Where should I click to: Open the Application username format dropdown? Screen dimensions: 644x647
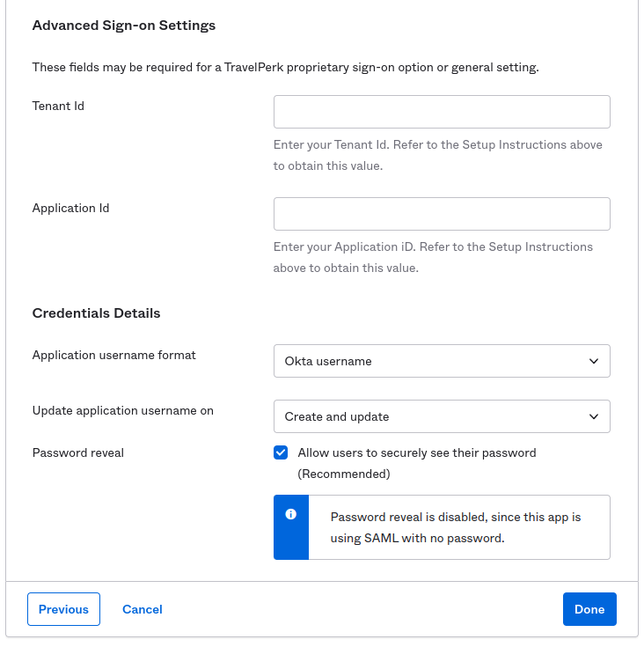442,361
